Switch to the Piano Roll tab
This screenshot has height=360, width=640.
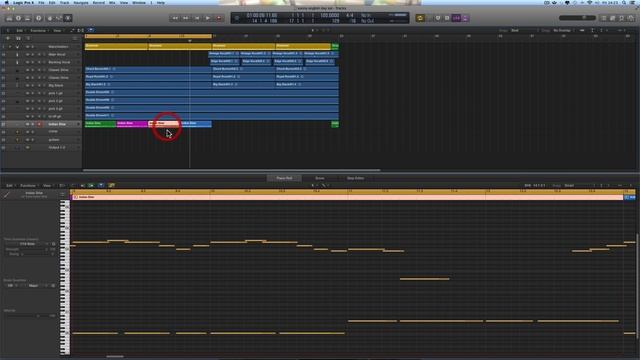pyautogui.click(x=284, y=178)
